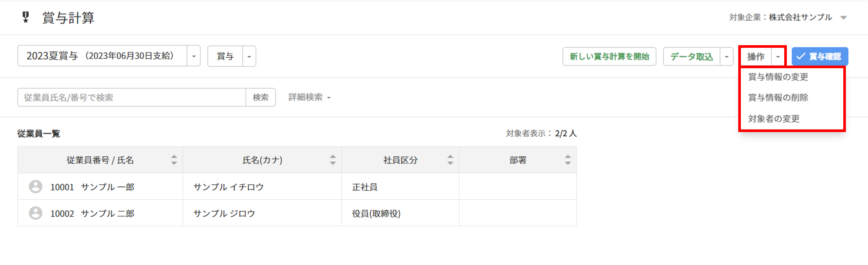Click the bonus medal icon beside 賞与計算

26,17
